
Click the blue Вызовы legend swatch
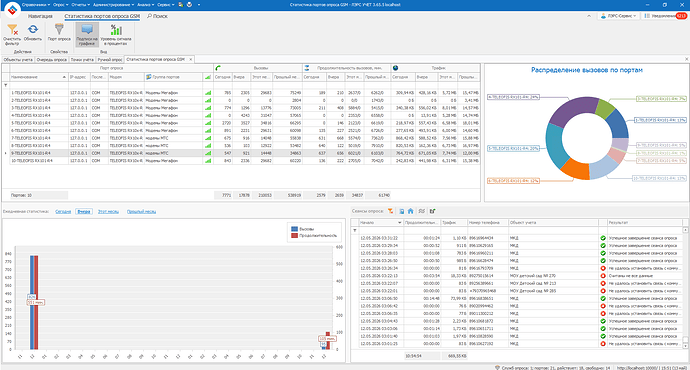[294, 229]
